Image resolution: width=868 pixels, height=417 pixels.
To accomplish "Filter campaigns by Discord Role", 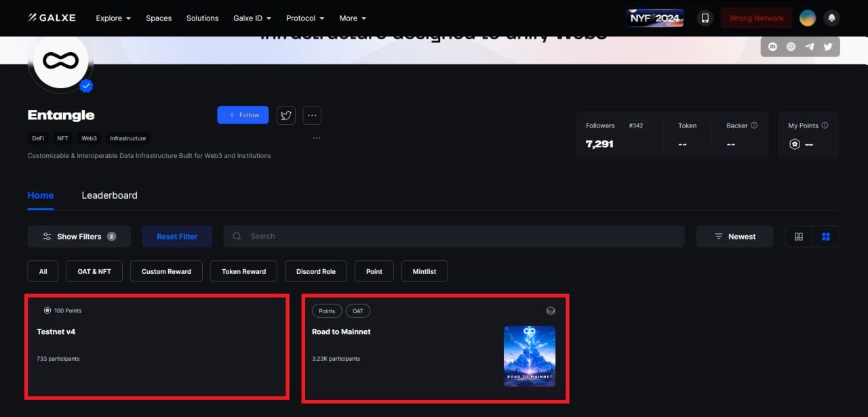I will 316,271.
